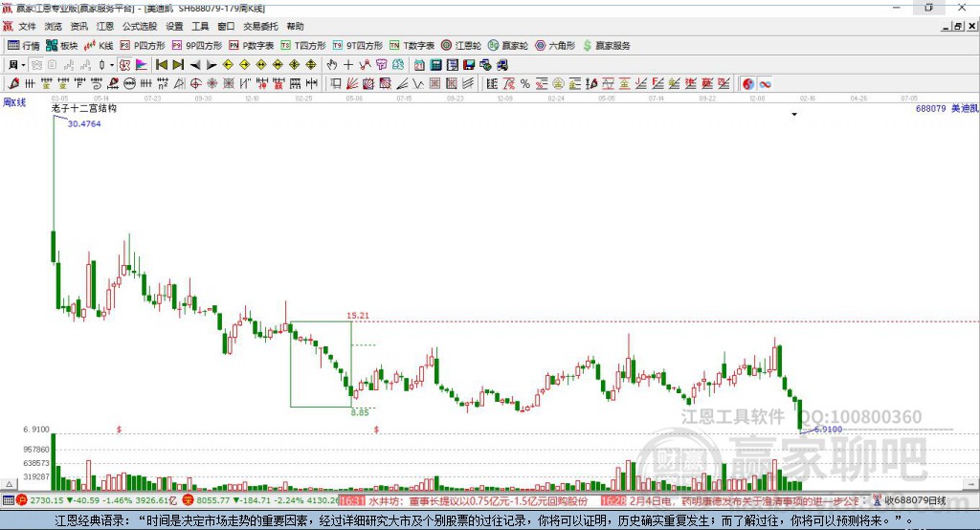Viewport: 980px width, 530px height.
Task: Select the red polyline drawing tool
Action: pos(365,65)
